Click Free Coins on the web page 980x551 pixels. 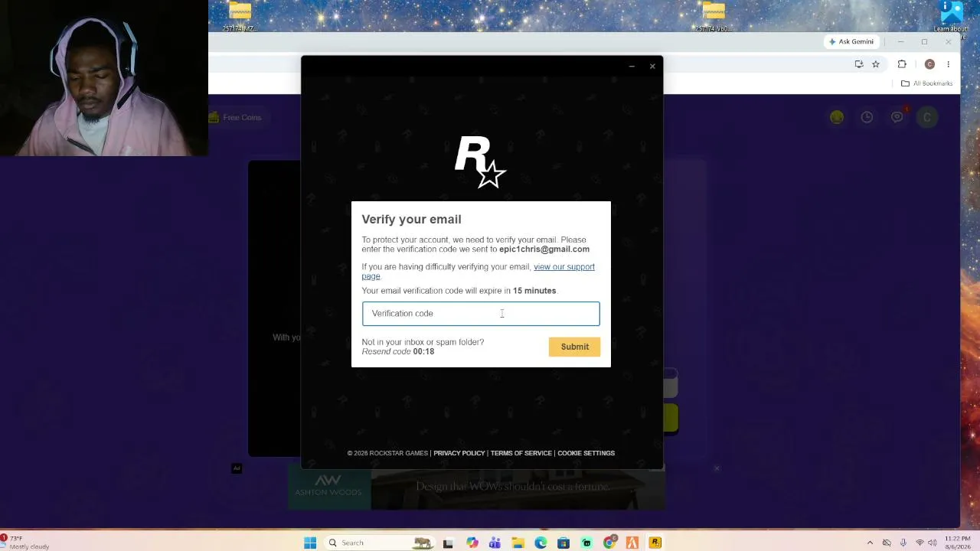[x=235, y=118]
